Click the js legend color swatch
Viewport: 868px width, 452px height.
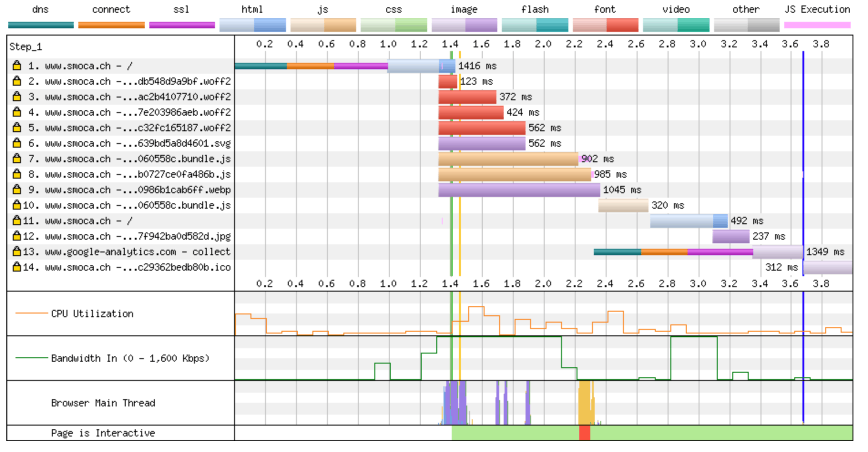click(x=323, y=25)
